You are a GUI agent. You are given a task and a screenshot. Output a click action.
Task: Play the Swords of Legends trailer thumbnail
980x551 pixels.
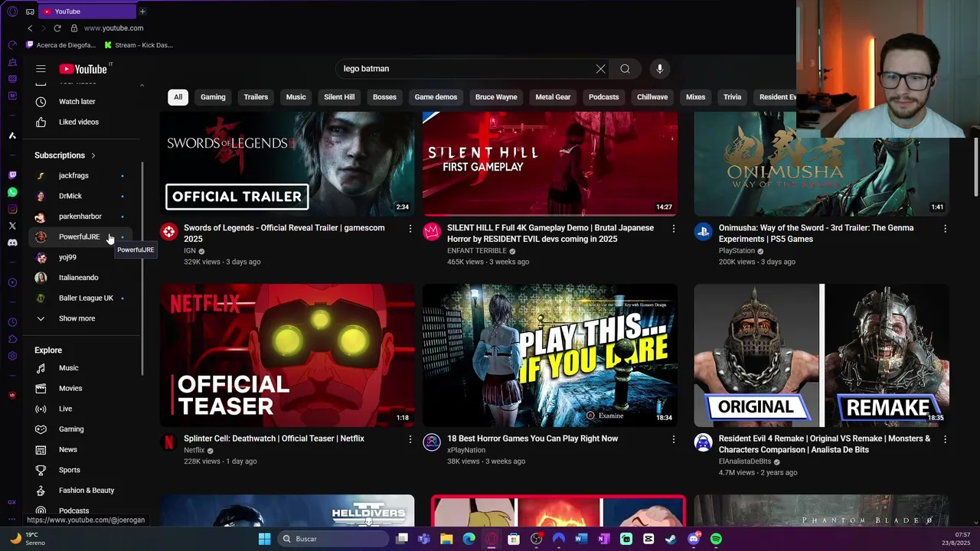tap(287, 164)
